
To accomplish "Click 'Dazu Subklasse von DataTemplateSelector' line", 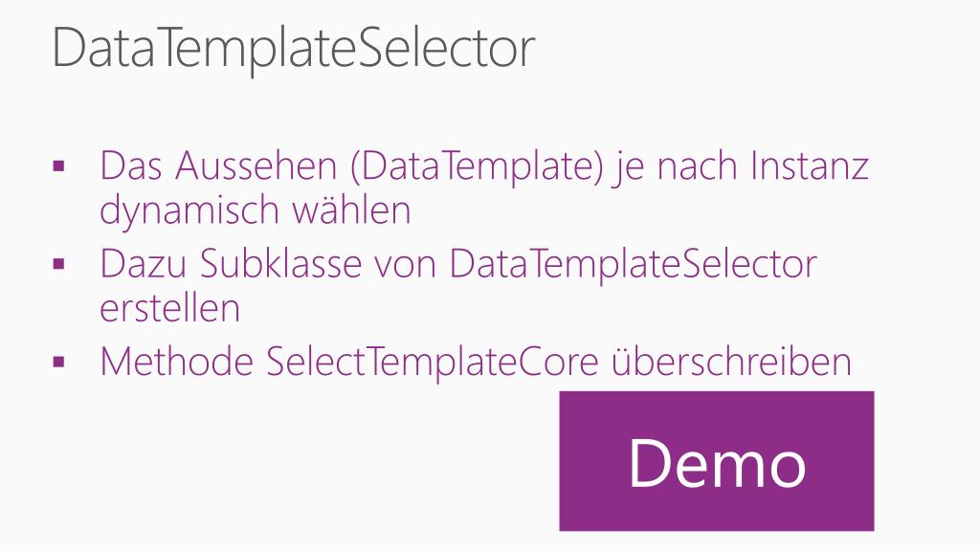I will click(x=458, y=264).
